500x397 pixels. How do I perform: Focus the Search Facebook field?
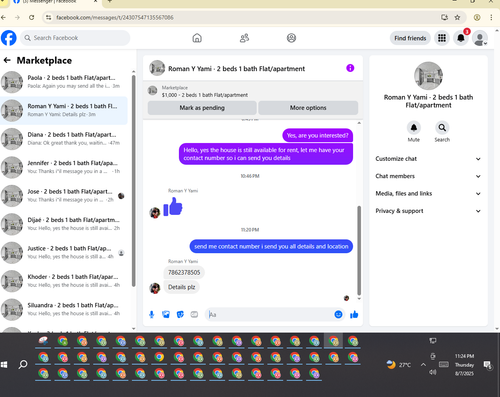[75, 38]
